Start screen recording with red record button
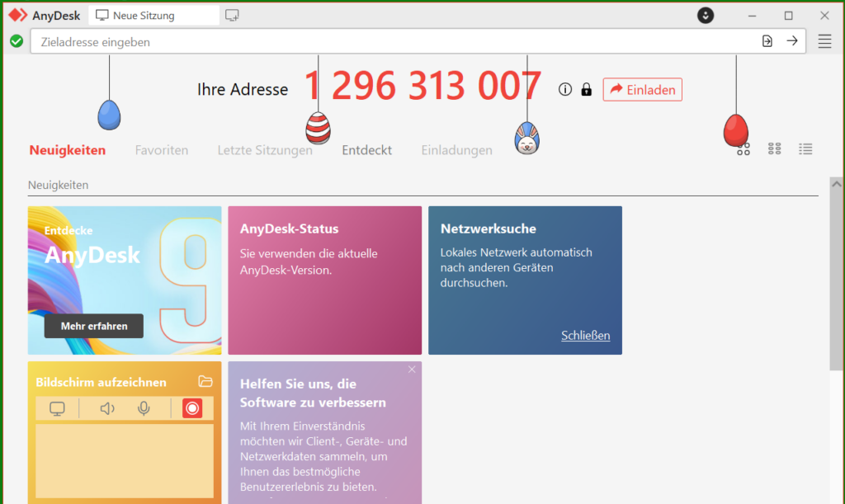Image resolution: width=845 pixels, height=504 pixels. click(191, 408)
